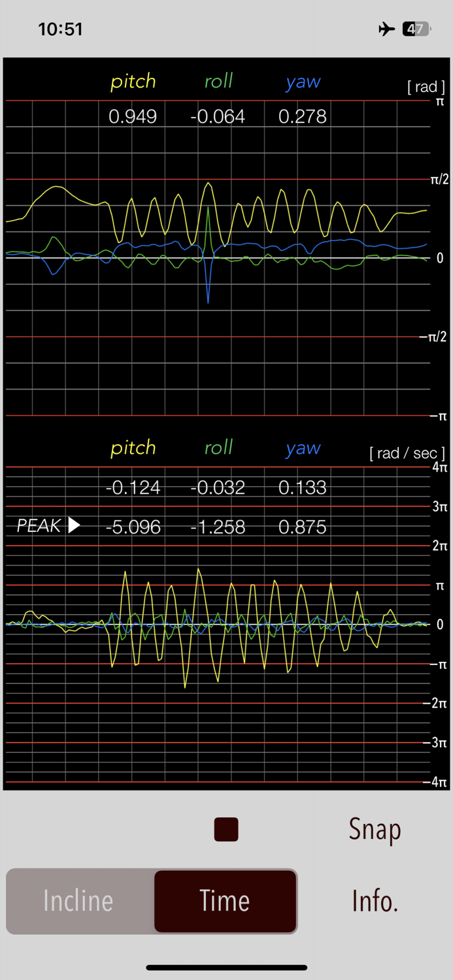Tap the peak roll value -1.258

(218, 528)
